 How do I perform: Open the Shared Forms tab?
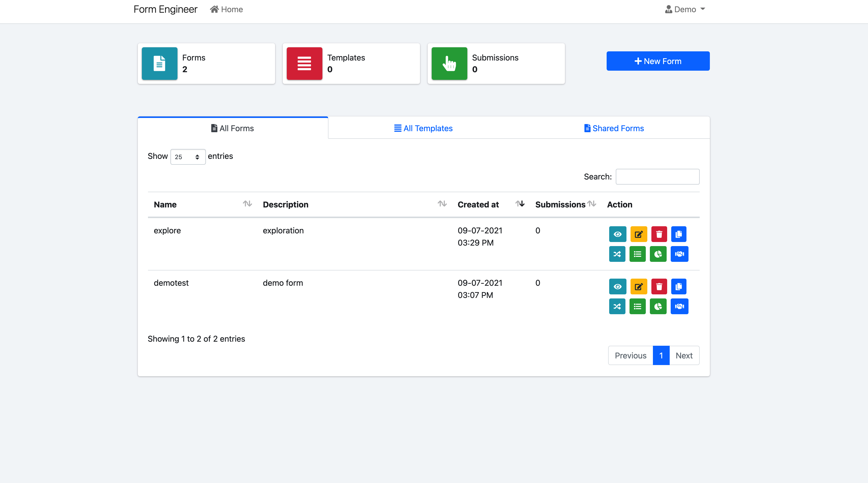point(614,128)
